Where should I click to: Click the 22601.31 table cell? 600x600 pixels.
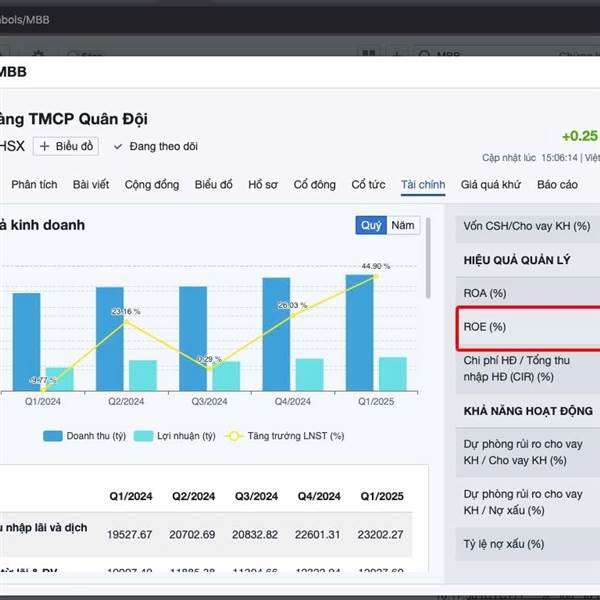[x=318, y=534]
